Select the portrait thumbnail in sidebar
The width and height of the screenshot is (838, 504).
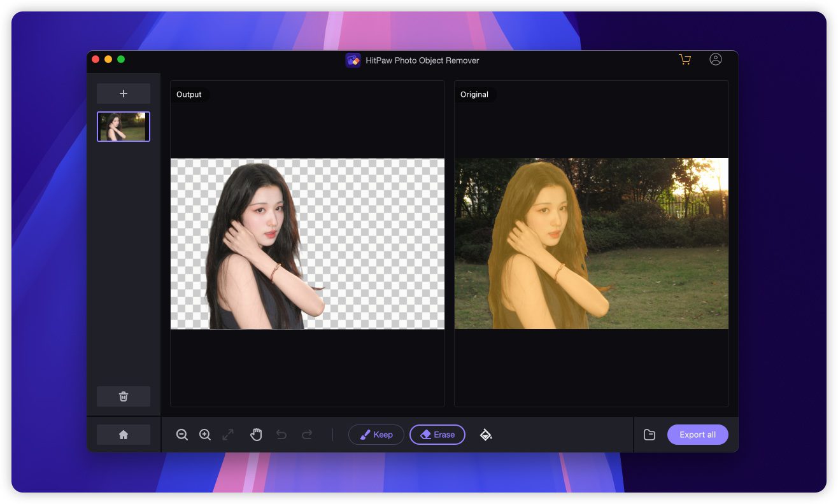click(x=124, y=127)
